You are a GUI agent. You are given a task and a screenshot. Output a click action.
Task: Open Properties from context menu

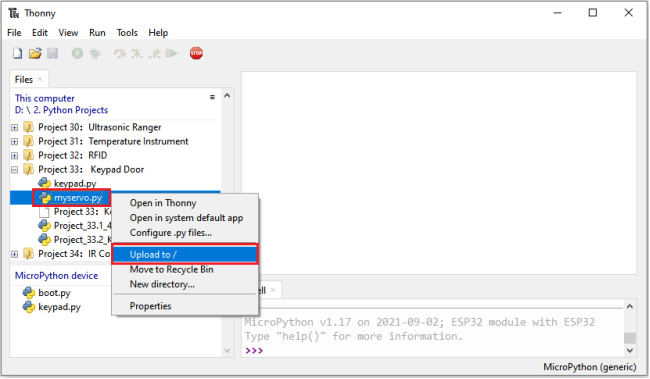point(185,306)
